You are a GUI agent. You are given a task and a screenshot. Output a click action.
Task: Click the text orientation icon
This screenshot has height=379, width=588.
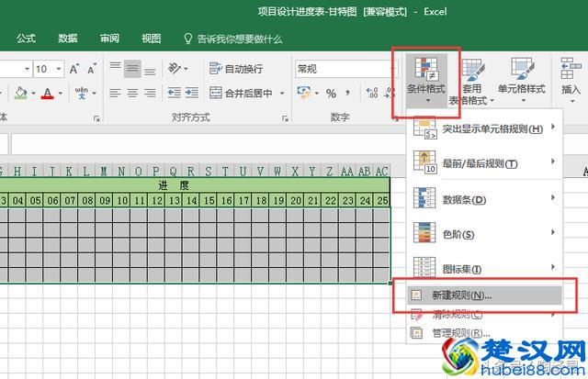175,68
